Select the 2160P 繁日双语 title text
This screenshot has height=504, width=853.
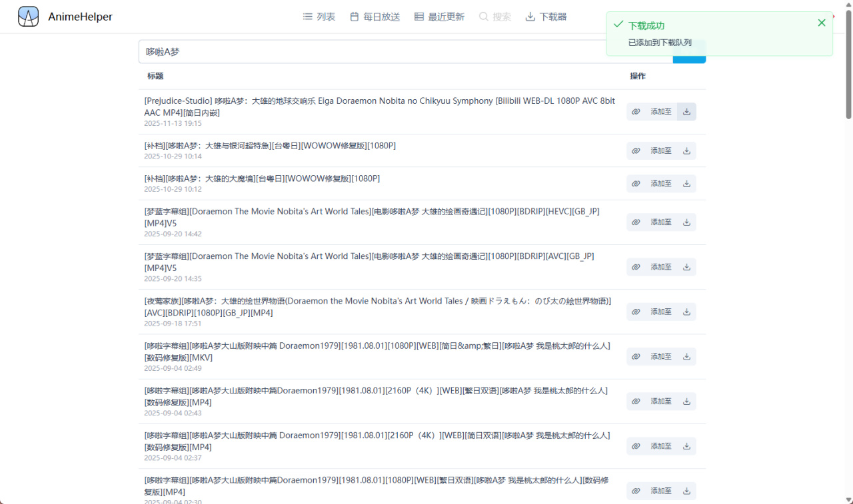(x=376, y=396)
